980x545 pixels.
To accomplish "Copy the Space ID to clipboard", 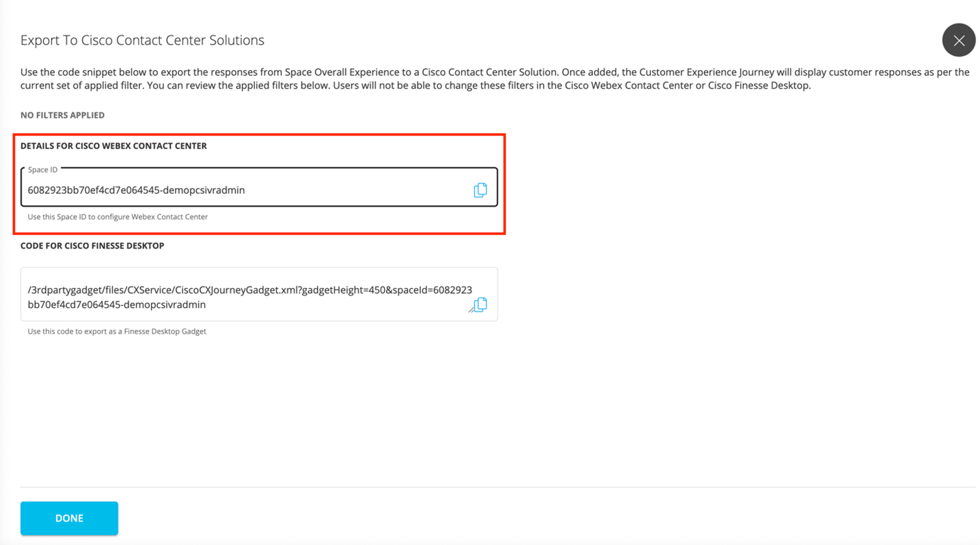I will [480, 190].
